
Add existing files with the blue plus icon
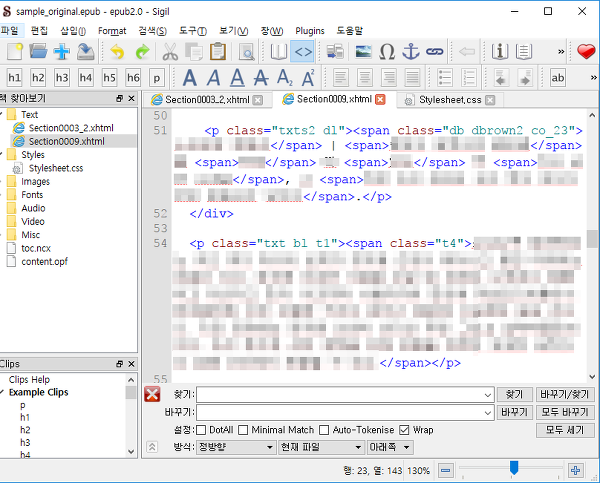[62, 52]
